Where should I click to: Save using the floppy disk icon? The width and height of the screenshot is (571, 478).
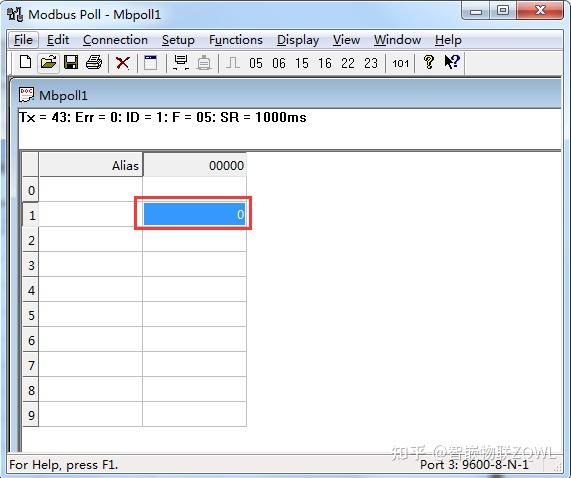(71, 63)
